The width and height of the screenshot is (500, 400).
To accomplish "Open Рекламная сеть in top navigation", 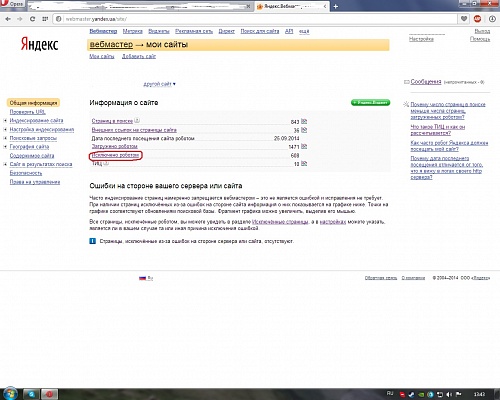I will pos(194,31).
